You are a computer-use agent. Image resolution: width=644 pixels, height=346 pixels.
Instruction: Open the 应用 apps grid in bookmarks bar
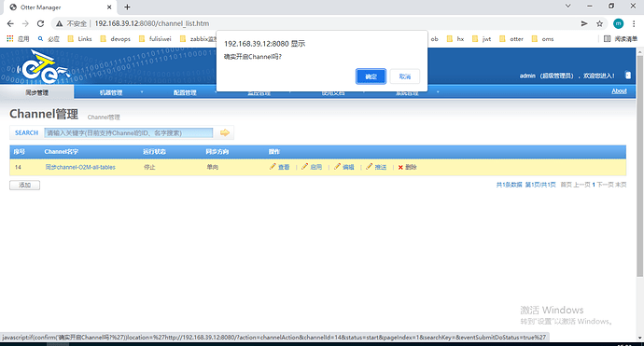click(x=10, y=38)
